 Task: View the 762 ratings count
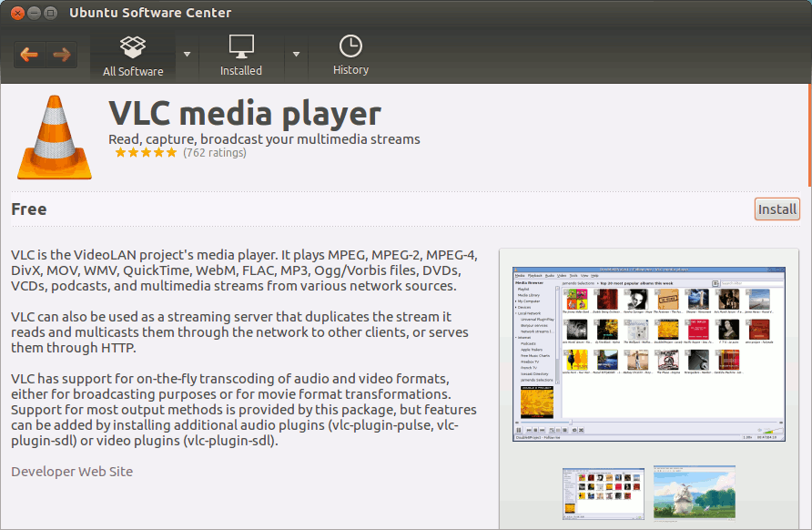click(215, 153)
